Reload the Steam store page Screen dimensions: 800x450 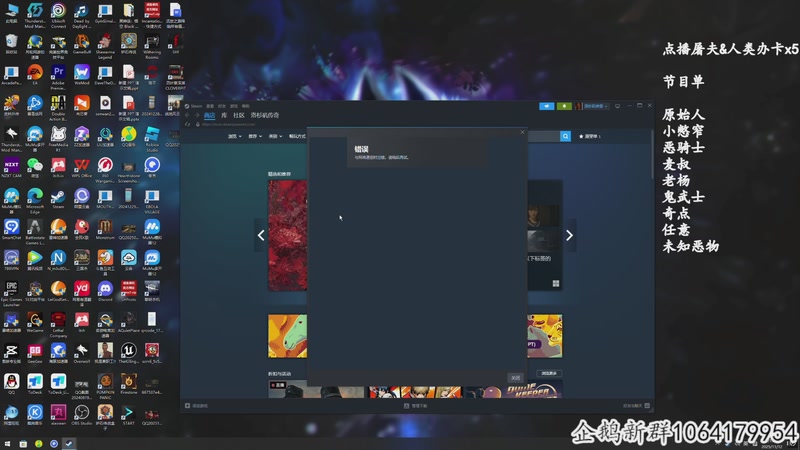[188, 124]
